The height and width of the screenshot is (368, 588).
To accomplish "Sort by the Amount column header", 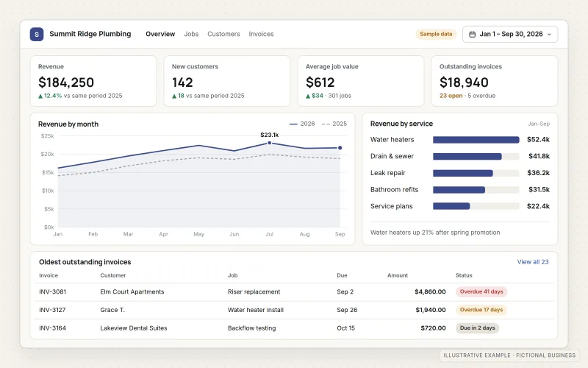I will pos(398,275).
